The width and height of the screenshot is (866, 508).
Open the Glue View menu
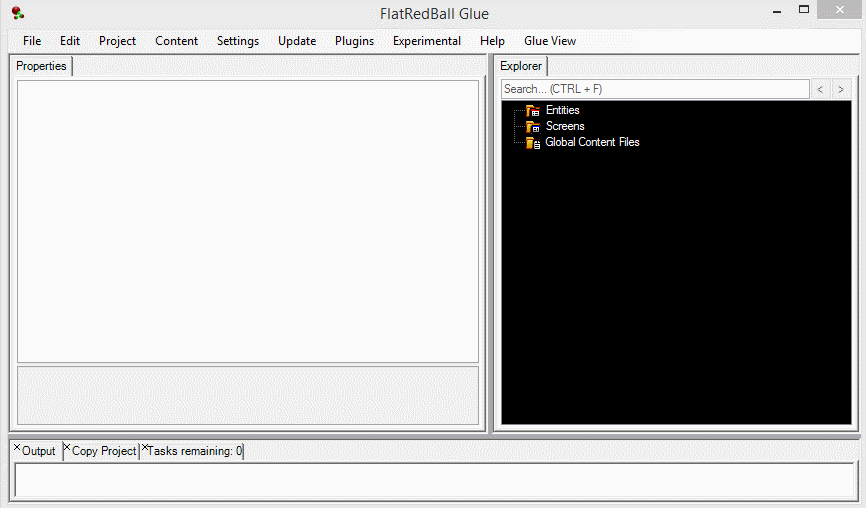click(x=550, y=41)
